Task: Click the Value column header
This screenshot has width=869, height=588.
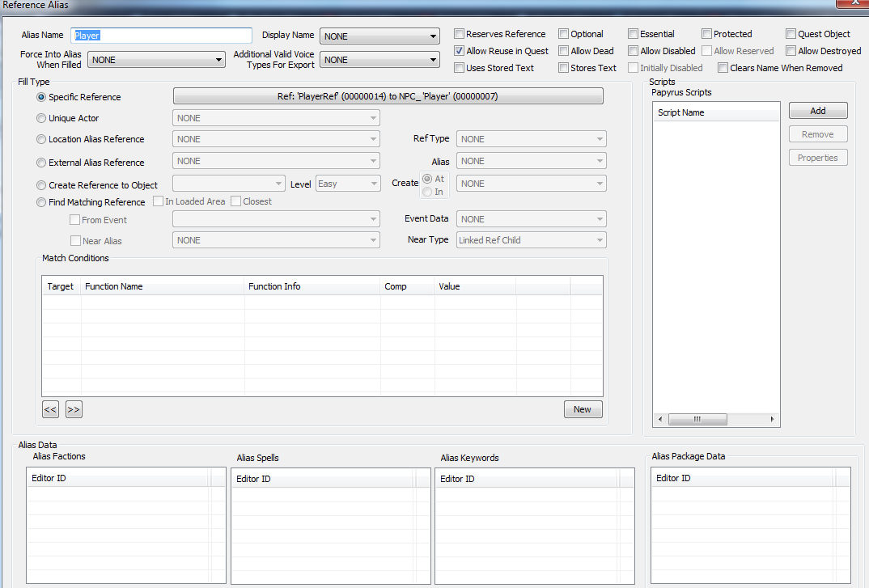Action: pos(475,286)
